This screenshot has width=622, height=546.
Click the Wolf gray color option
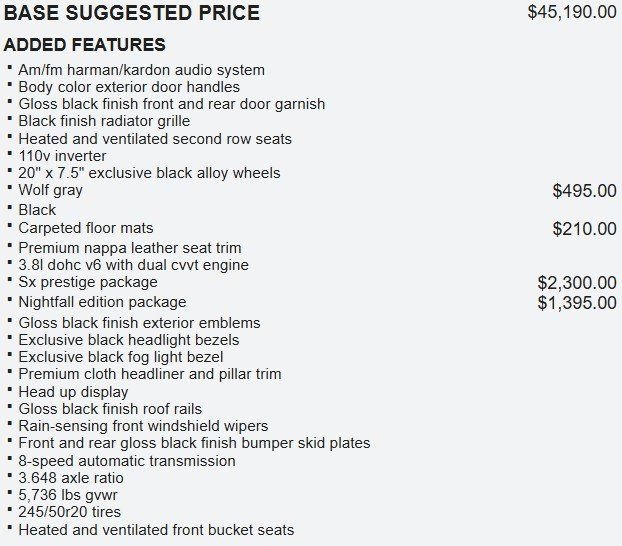point(50,190)
